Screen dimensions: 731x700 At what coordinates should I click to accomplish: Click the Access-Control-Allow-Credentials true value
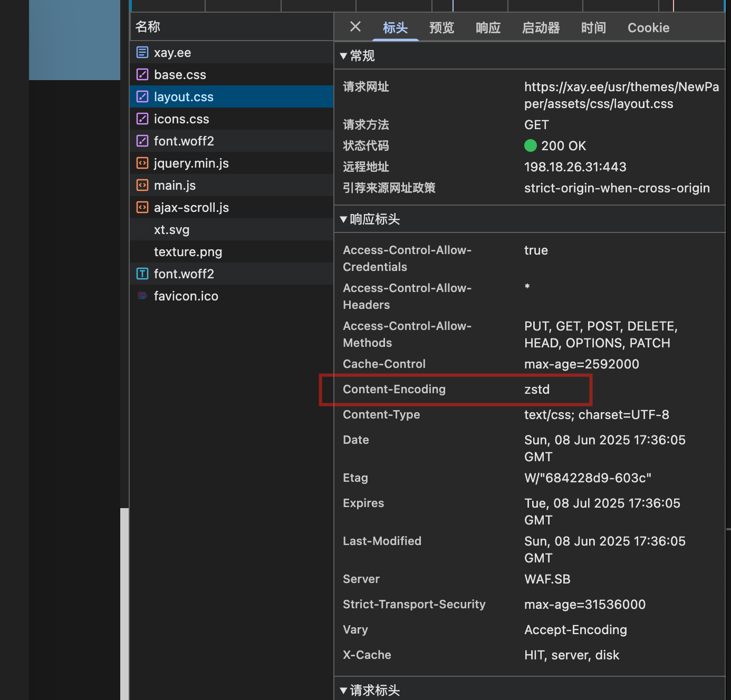pos(536,250)
